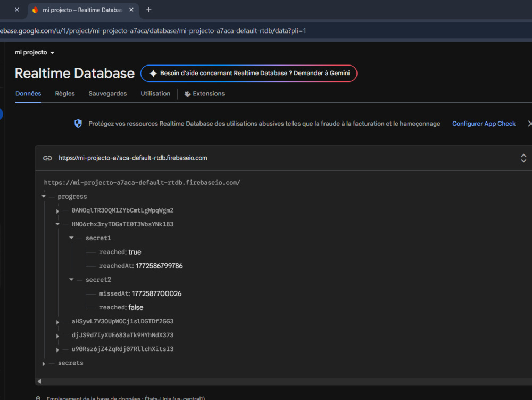Collapse the secret1 node

[71, 238]
